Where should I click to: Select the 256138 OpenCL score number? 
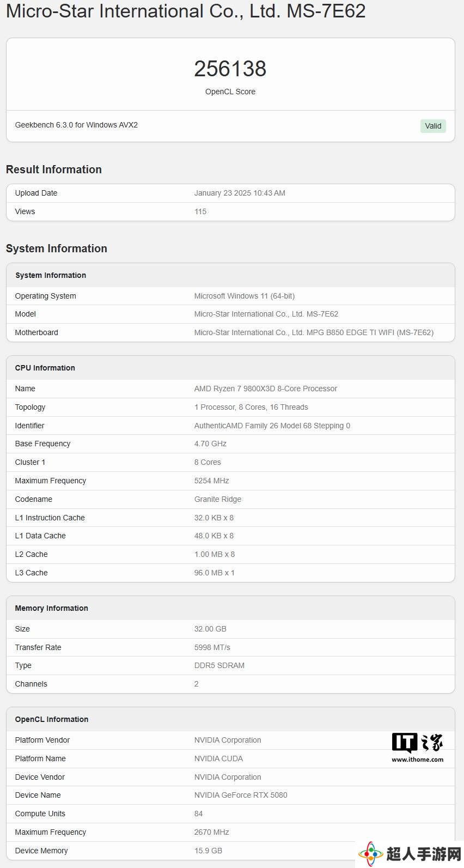(x=230, y=69)
